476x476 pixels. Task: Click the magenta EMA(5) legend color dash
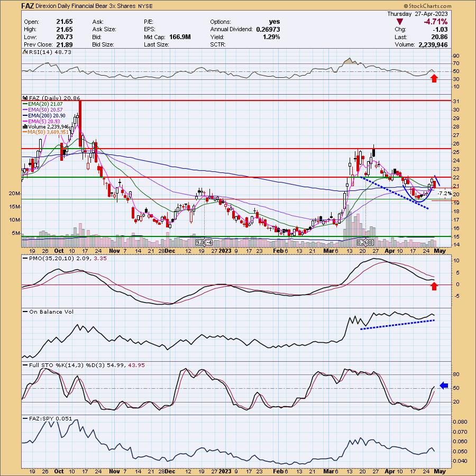(25, 122)
